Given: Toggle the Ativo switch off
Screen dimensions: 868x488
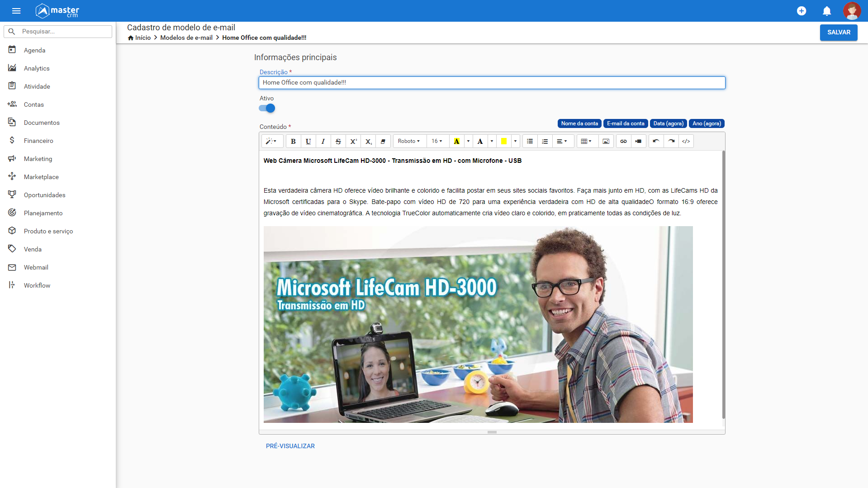Looking at the screenshot, I should click(x=267, y=108).
